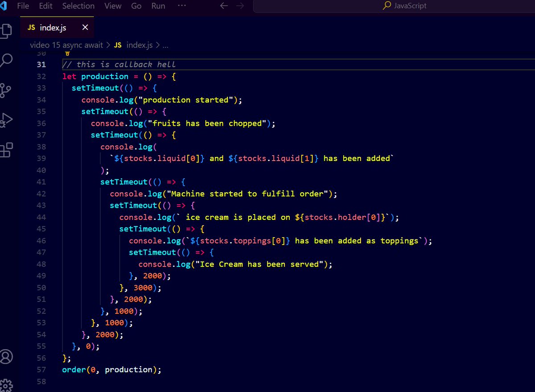535x392 pixels.
Task: Open the Manage gear settings icon
Action: (x=6, y=385)
